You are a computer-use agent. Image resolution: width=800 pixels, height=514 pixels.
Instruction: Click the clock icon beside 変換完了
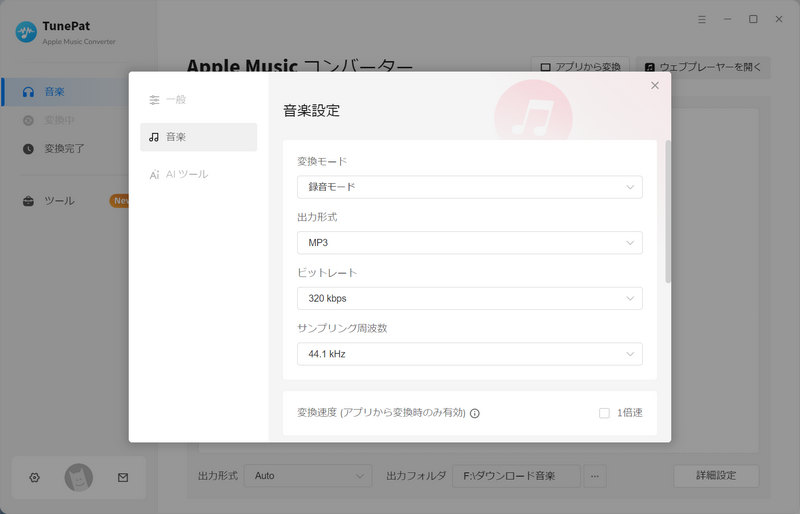point(29,149)
